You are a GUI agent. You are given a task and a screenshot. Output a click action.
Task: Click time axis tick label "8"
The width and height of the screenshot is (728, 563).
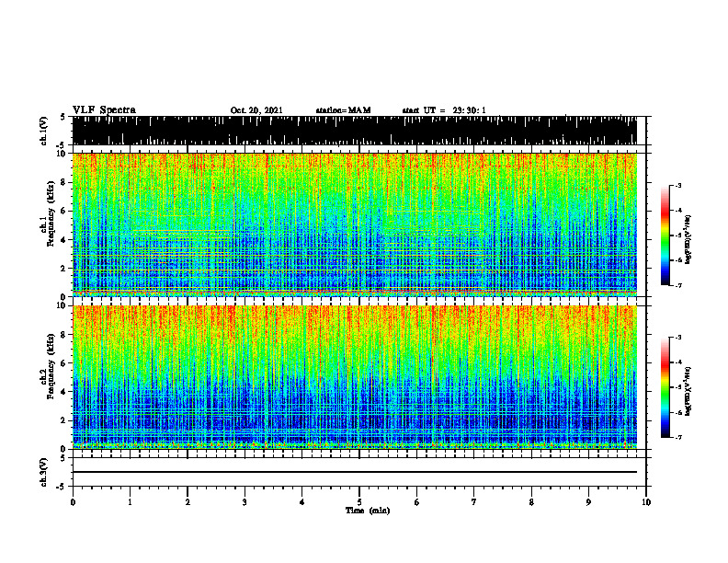tap(531, 502)
